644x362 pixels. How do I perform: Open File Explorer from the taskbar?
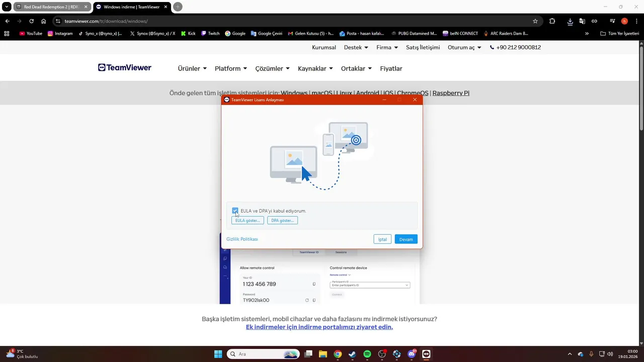click(323, 354)
